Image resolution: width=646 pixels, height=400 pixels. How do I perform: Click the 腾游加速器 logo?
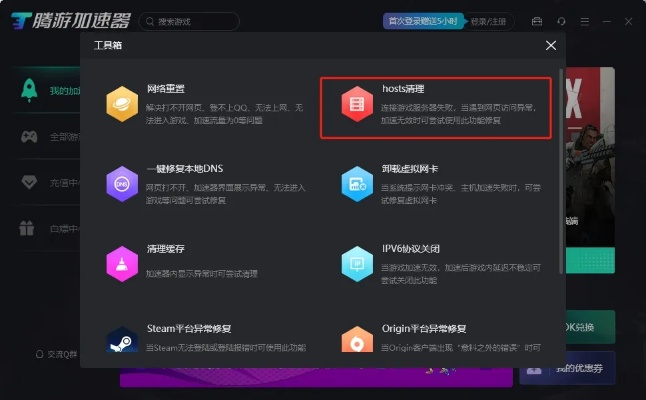pos(70,21)
